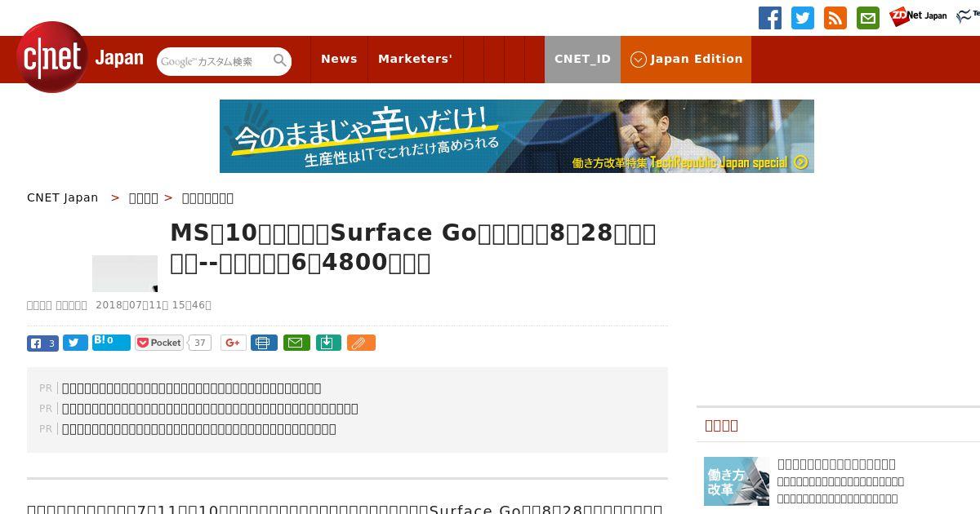Bookmark with Hatena B! button
The image size is (980, 514).
(x=111, y=342)
